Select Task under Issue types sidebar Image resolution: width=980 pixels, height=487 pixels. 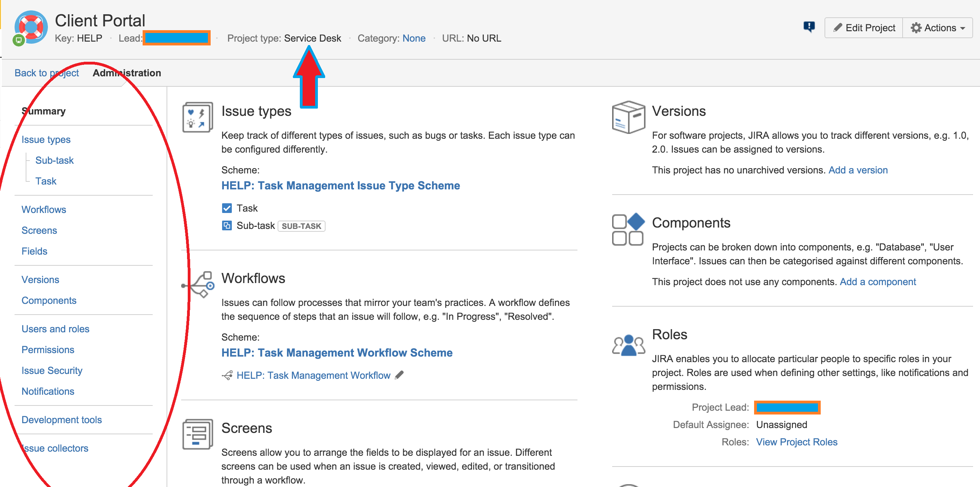pyautogui.click(x=46, y=181)
